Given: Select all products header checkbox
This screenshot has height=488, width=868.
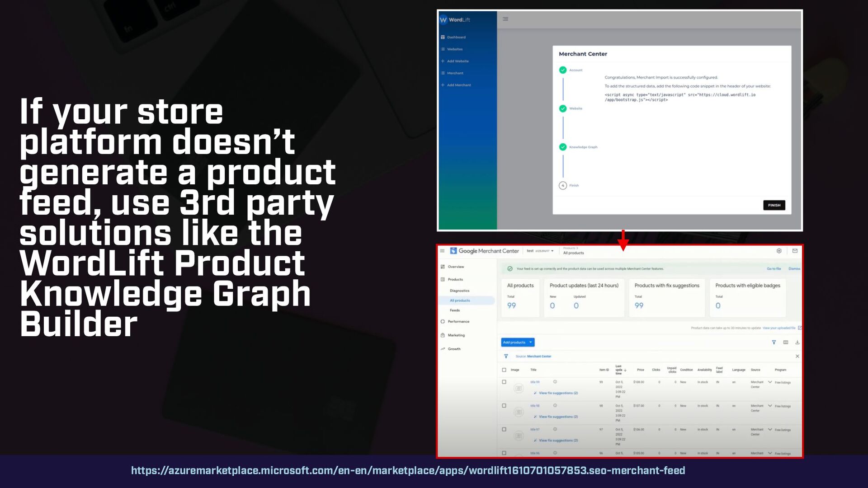Looking at the screenshot, I should (504, 370).
